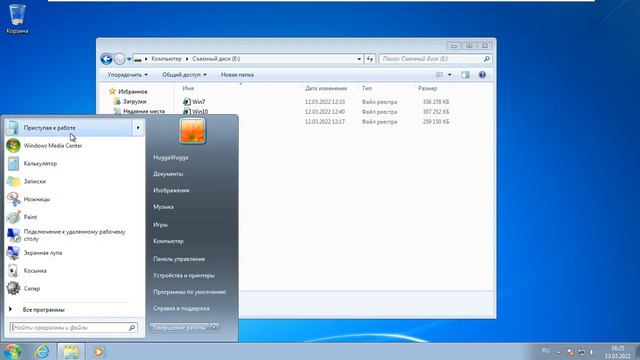Click the Explorer forward navigation arrow

tap(120, 59)
